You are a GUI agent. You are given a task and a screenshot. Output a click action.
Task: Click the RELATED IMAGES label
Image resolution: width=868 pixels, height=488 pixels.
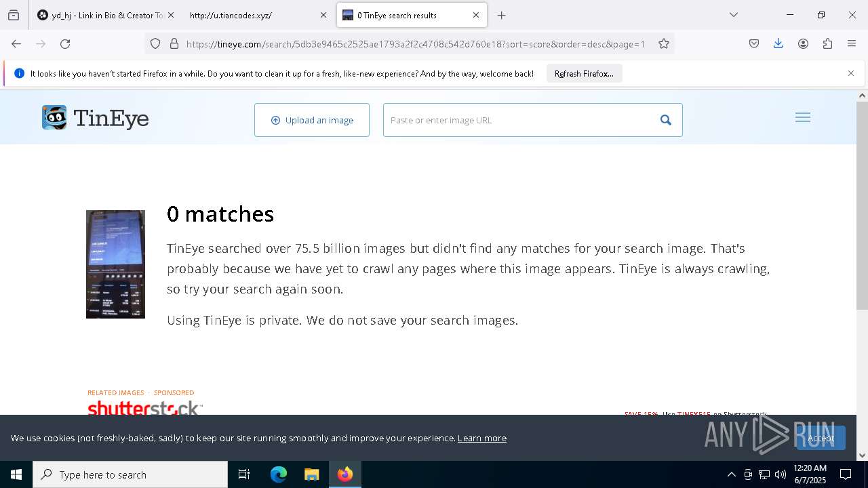pos(116,392)
